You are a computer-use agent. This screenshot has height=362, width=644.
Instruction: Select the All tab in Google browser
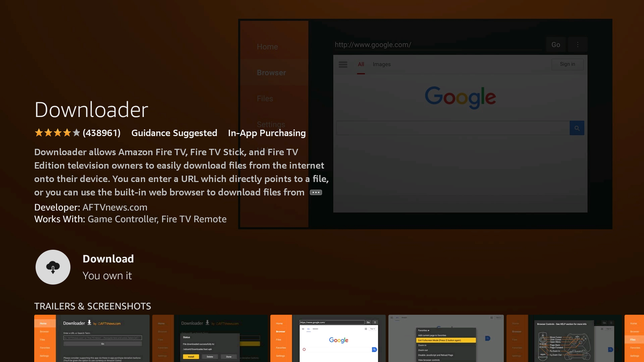[361, 64]
